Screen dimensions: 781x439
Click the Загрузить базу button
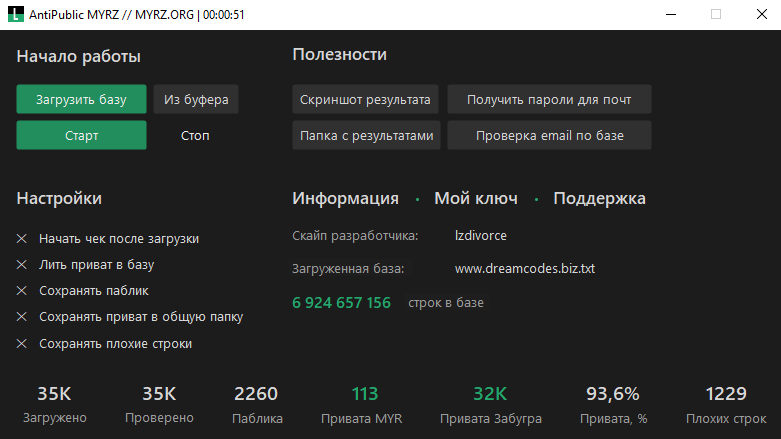81,99
